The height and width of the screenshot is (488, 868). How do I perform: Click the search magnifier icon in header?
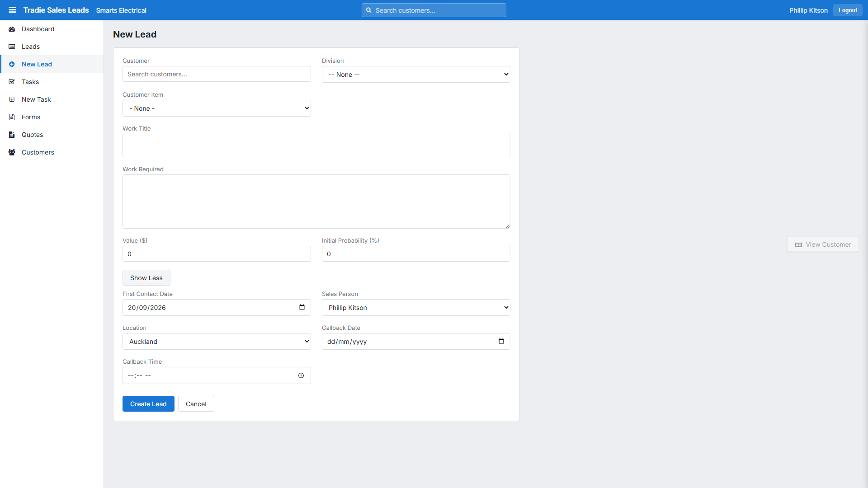point(368,10)
